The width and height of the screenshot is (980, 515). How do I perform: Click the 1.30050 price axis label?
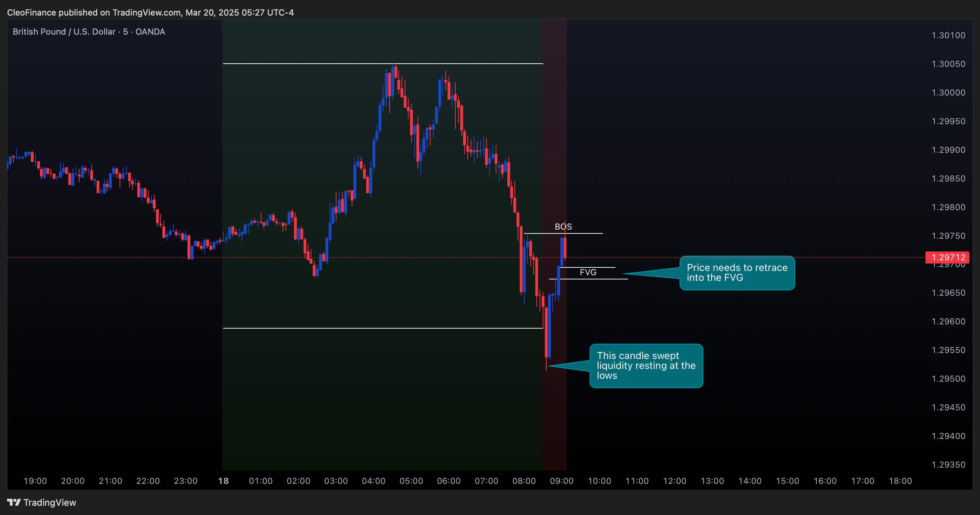click(948, 64)
